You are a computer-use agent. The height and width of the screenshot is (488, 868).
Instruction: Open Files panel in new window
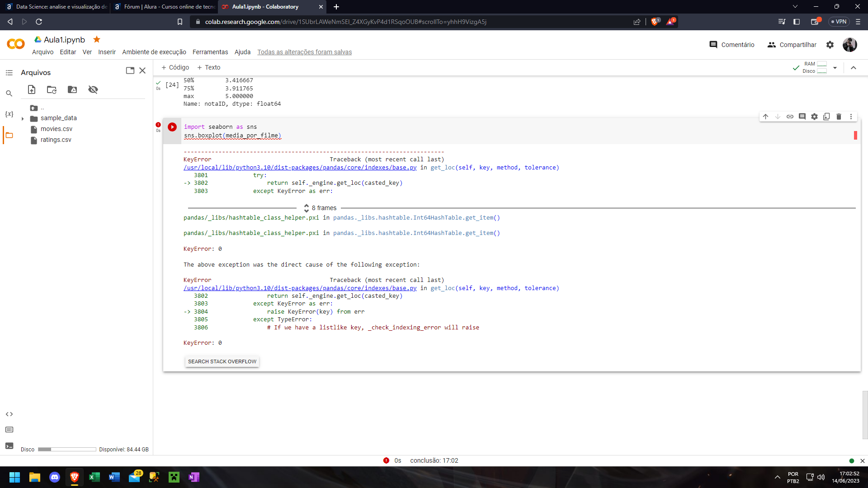[130, 70]
